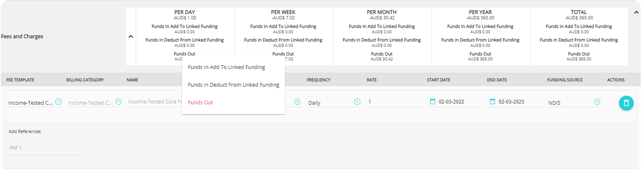
Task: Click the top-right collapse chevron by TOTAL
Action: click(x=636, y=12)
